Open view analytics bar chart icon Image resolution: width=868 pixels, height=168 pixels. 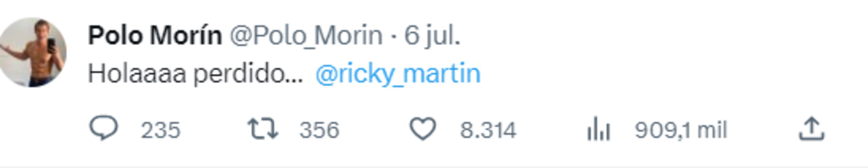(599, 129)
